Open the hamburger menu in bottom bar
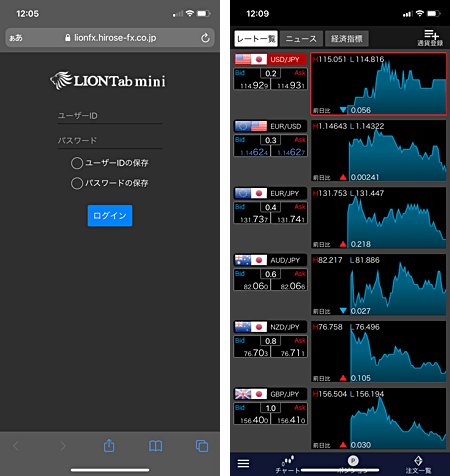 coord(243,463)
